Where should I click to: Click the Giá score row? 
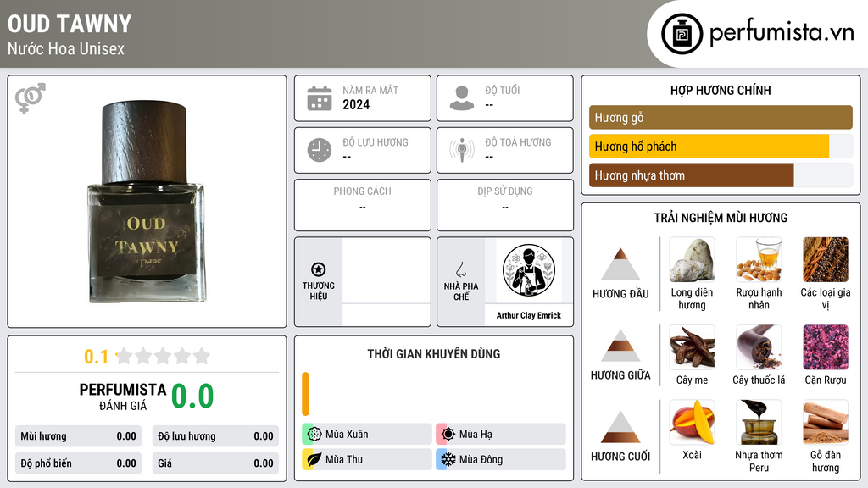215,463
